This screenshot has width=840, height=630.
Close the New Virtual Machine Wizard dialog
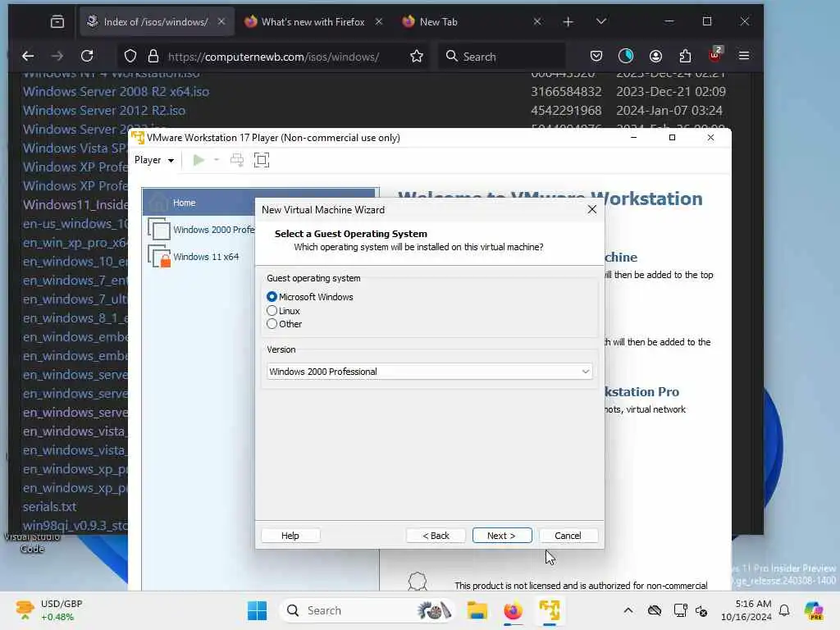592,209
